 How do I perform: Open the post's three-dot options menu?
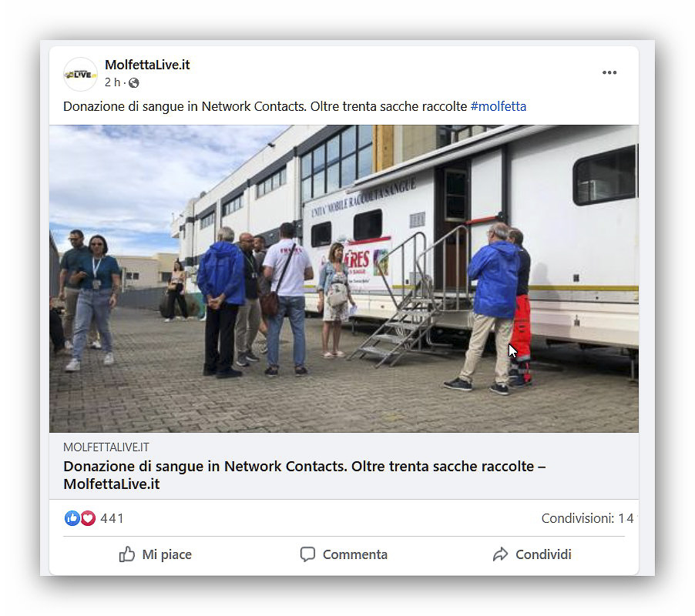point(609,72)
